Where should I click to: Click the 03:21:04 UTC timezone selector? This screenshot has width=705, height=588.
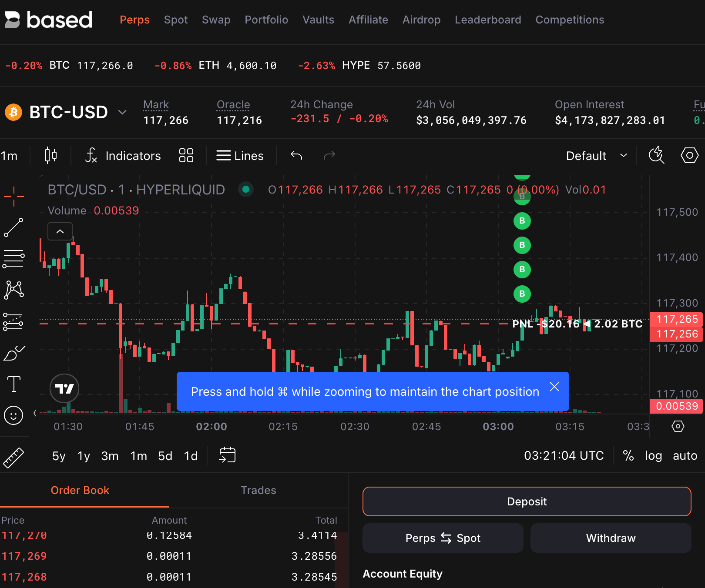point(564,455)
